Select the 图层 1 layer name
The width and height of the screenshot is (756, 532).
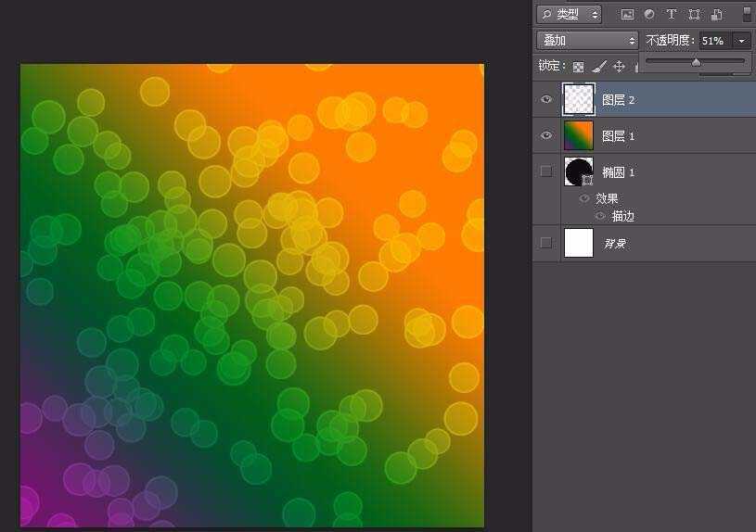coord(618,136)
